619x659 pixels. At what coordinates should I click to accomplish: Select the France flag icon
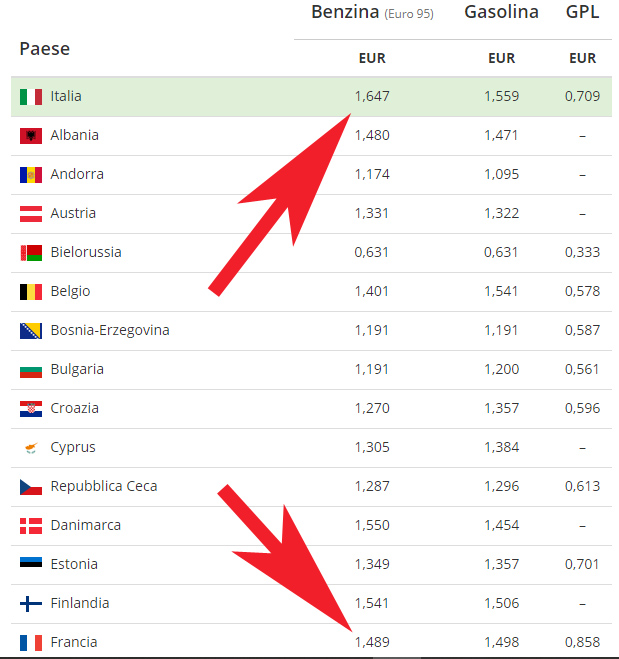pos(31,643)
